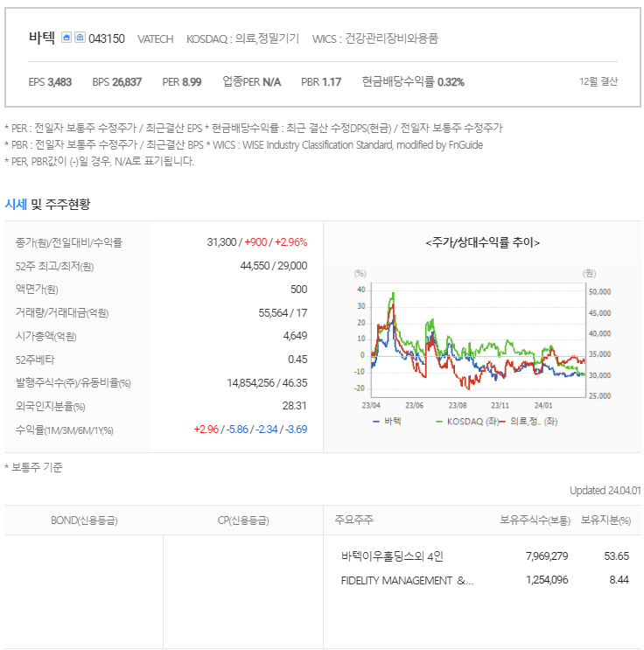Click the -5.86 three-month return
This screenshot has height=650, width=644.
tap(237, 430)
